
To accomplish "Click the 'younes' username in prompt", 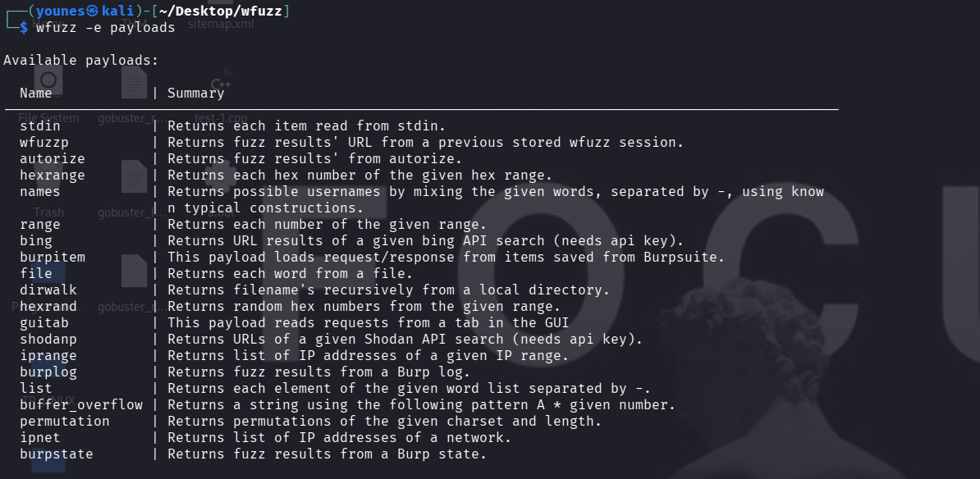I will point(61,11).
